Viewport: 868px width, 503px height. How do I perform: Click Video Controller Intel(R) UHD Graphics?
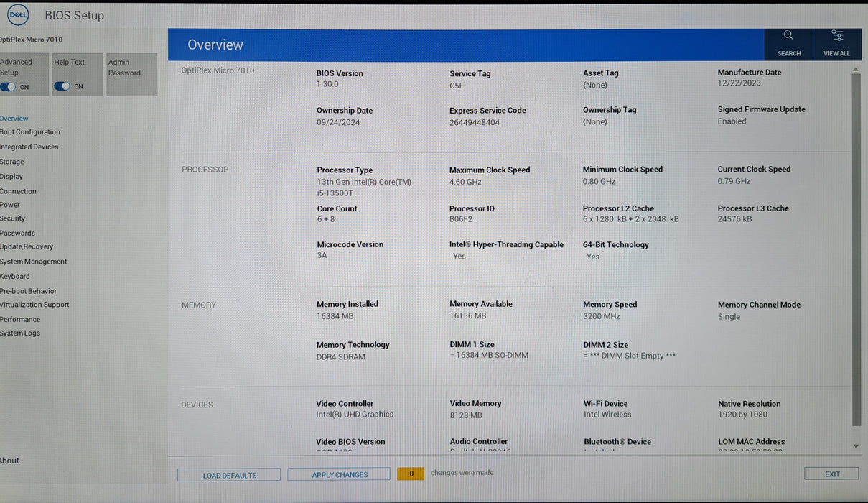355,415
